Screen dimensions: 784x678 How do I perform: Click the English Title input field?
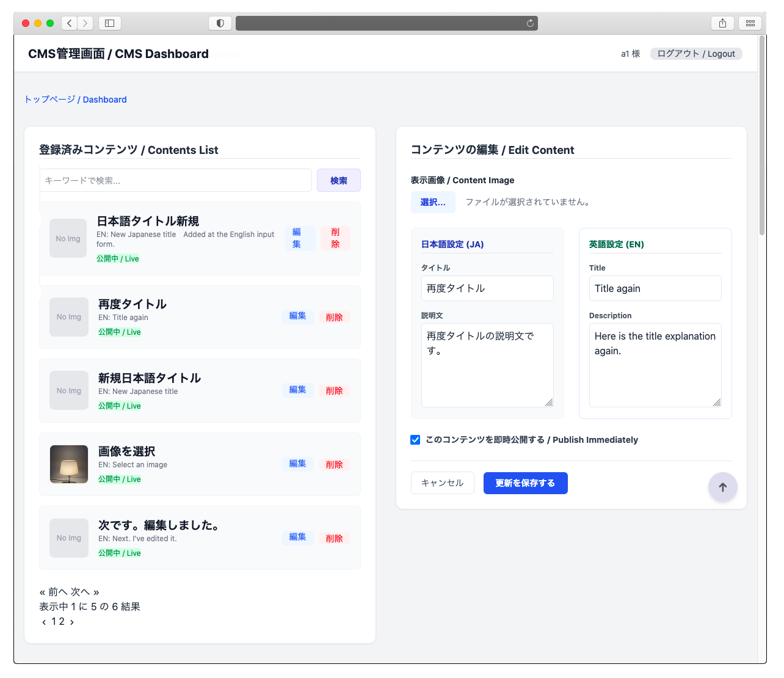[x=655, y=288]
